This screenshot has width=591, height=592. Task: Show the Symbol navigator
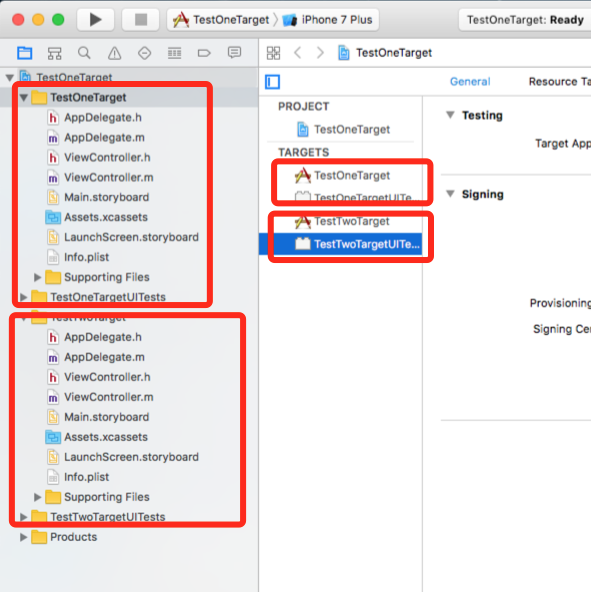[54, 53]
